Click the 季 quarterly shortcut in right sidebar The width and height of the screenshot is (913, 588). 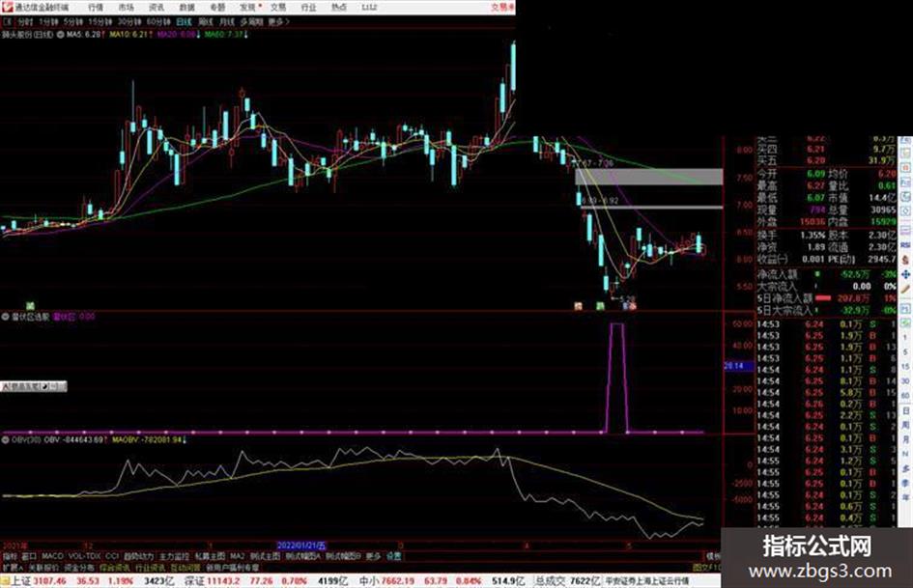905,483
